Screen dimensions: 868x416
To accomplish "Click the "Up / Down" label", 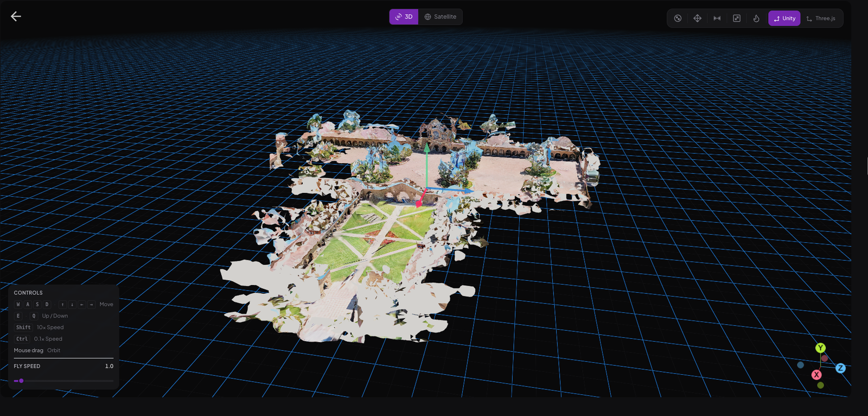I will tap(55, 316).
